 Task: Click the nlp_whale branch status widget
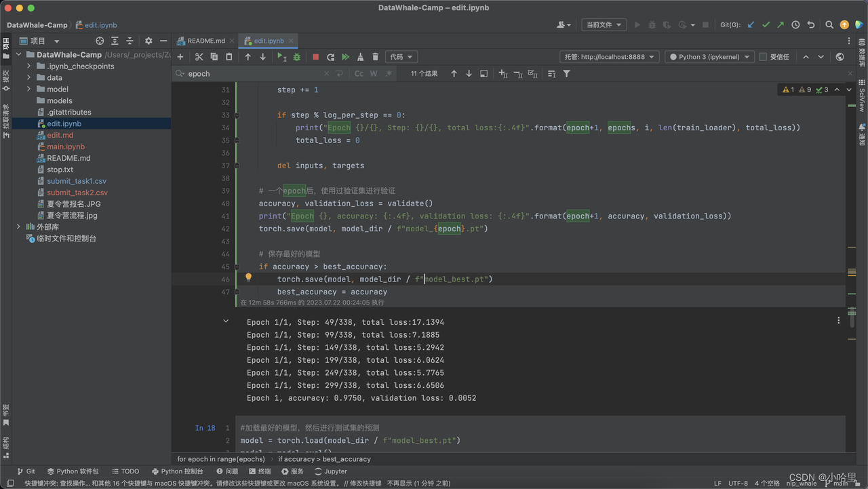[x=802, y=484]
